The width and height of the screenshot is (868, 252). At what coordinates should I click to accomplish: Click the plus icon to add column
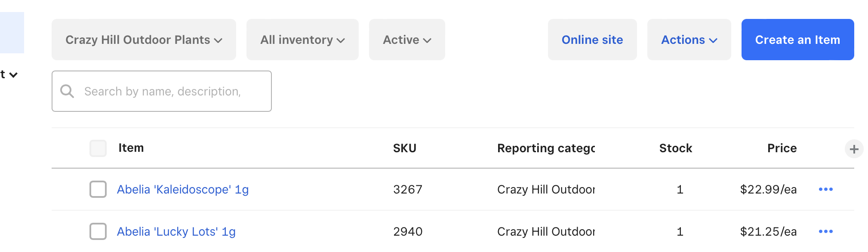[854, 149]
